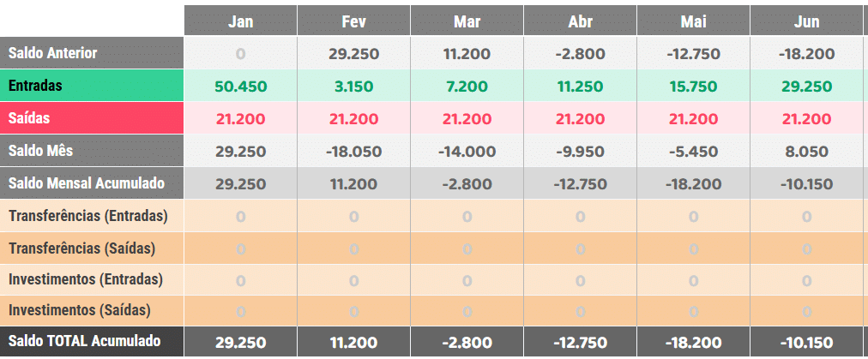The image size is (868, 359).
Task: Select total accumulated -18.200 in Mai
Action: pos(694,343)
